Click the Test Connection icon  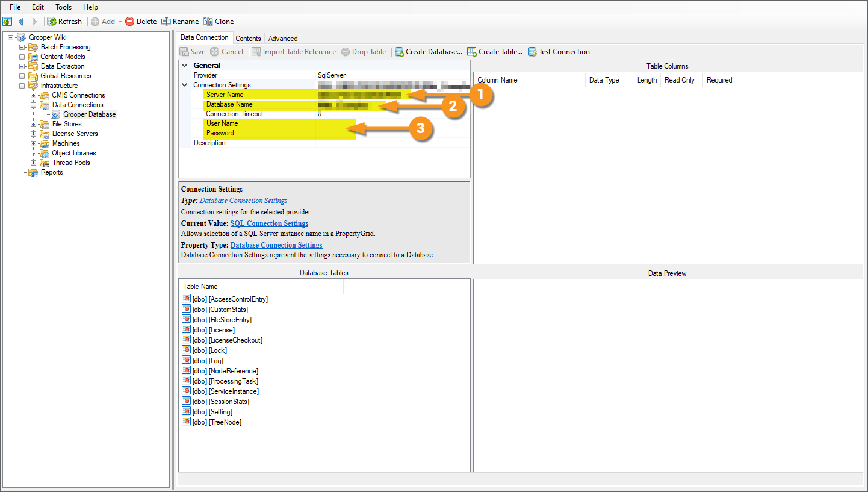532,52
